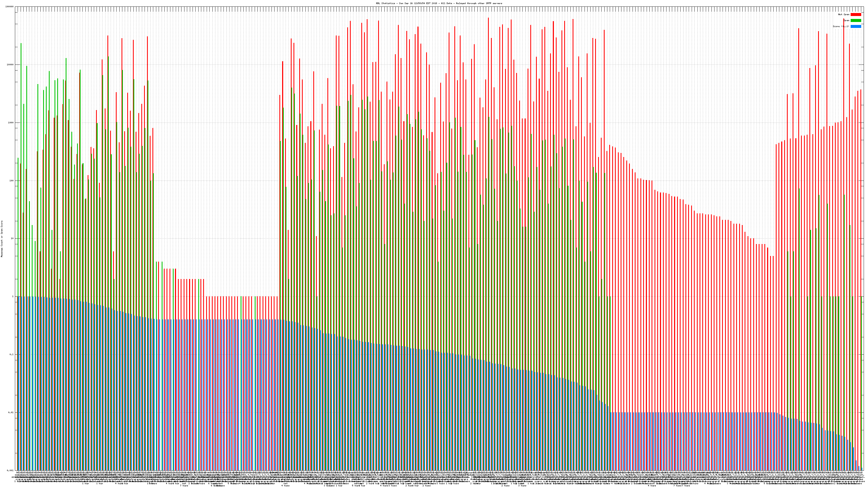Click the 1000 y-axis label
The image size is (868, 488).
(x=11, y=123)
